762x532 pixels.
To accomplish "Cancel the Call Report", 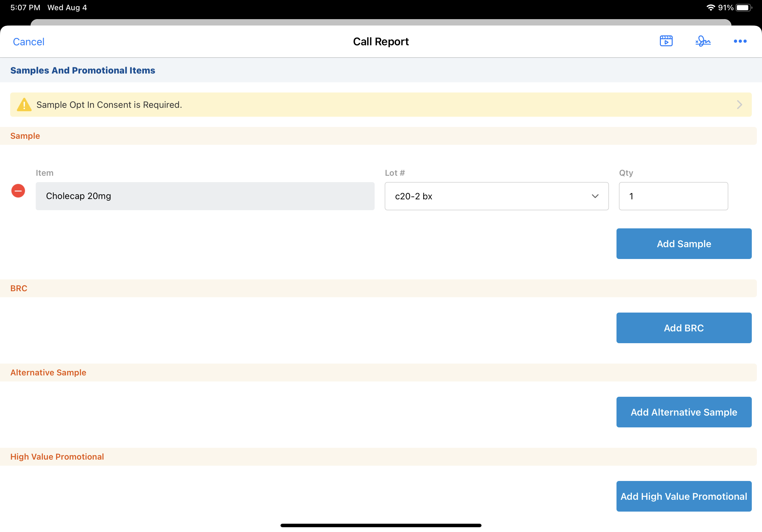I will click(28, 42).
